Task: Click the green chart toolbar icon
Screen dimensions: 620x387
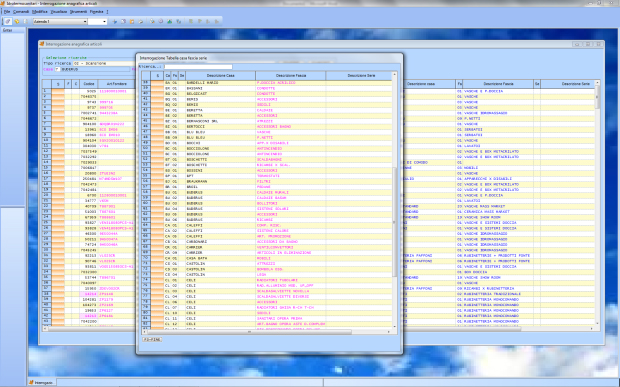Action: [x=170, y=21]
